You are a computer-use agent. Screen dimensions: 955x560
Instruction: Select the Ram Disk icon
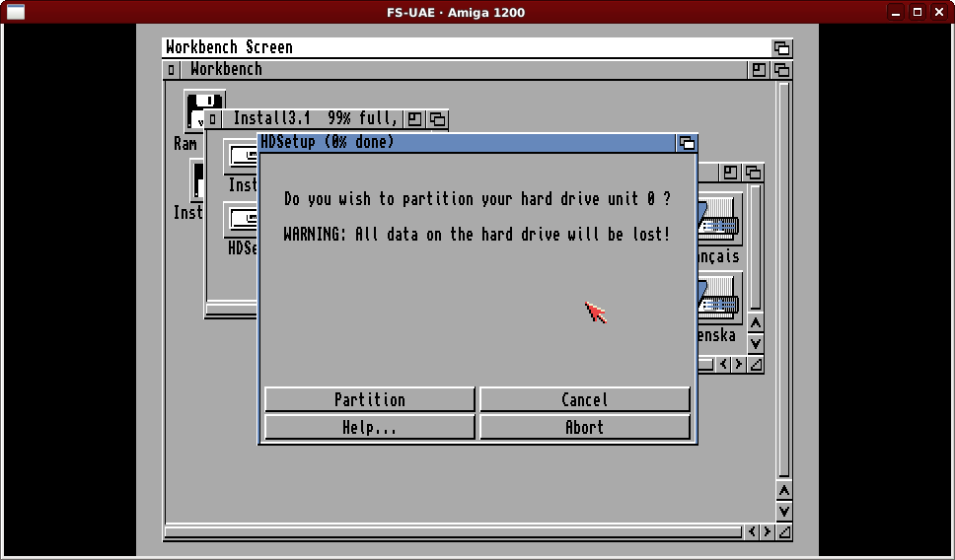pos(204,110)
